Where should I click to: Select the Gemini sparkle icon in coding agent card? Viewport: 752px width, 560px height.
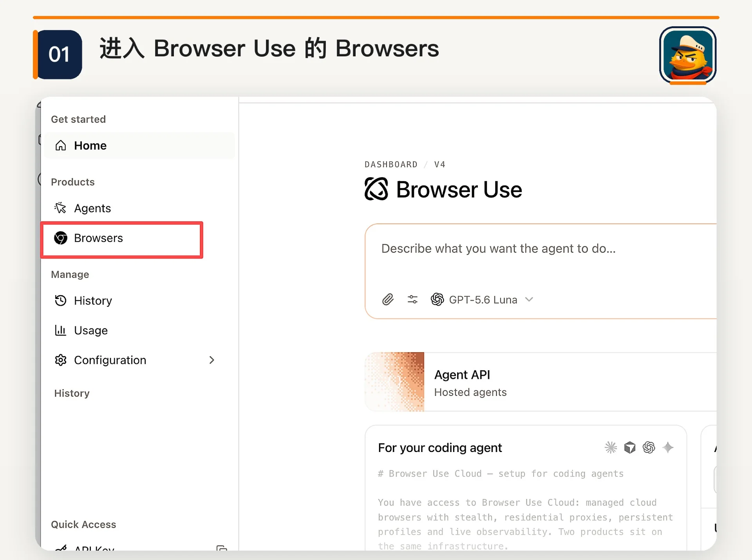tap(668, 447)
